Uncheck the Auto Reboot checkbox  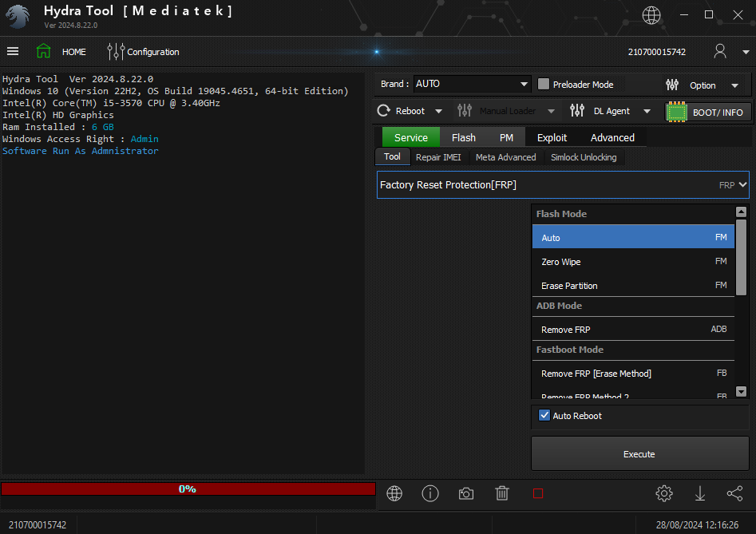click(x=544, y=415)
